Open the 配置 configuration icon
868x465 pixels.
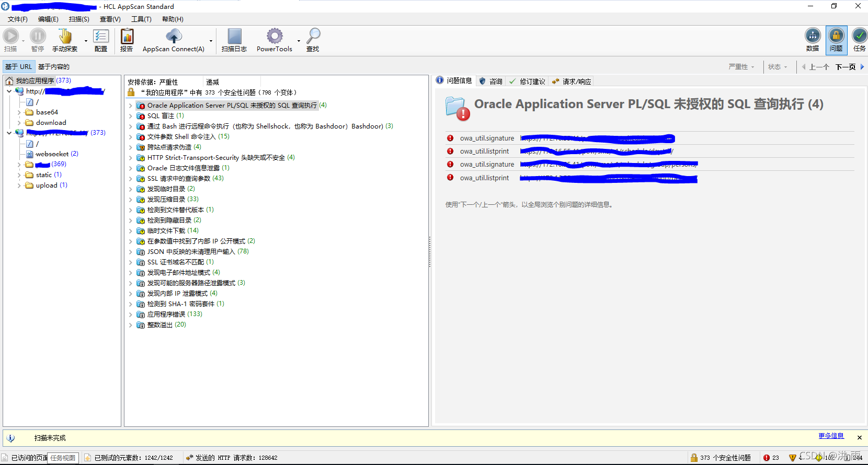[x=101, y=36]
